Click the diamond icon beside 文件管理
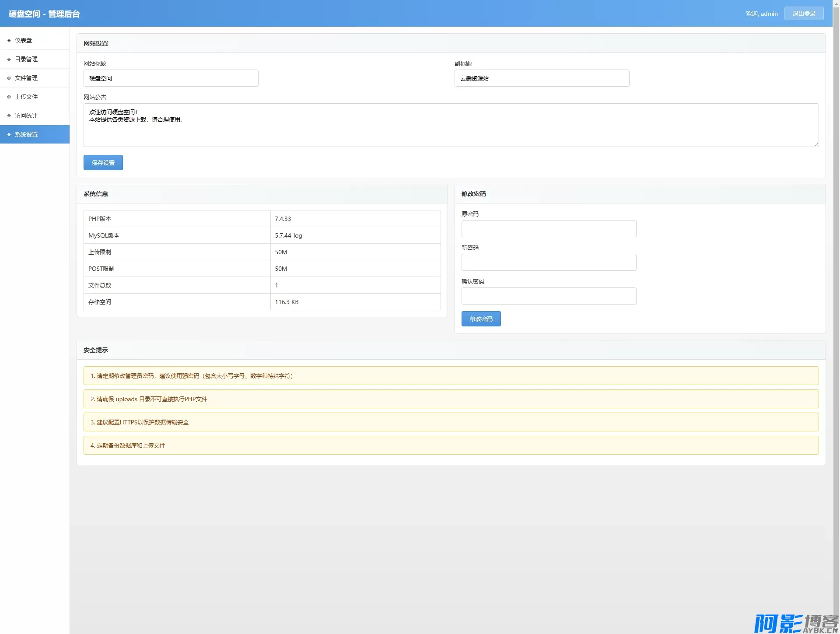This screenshot has height=634, width=840. click(9, 78)
